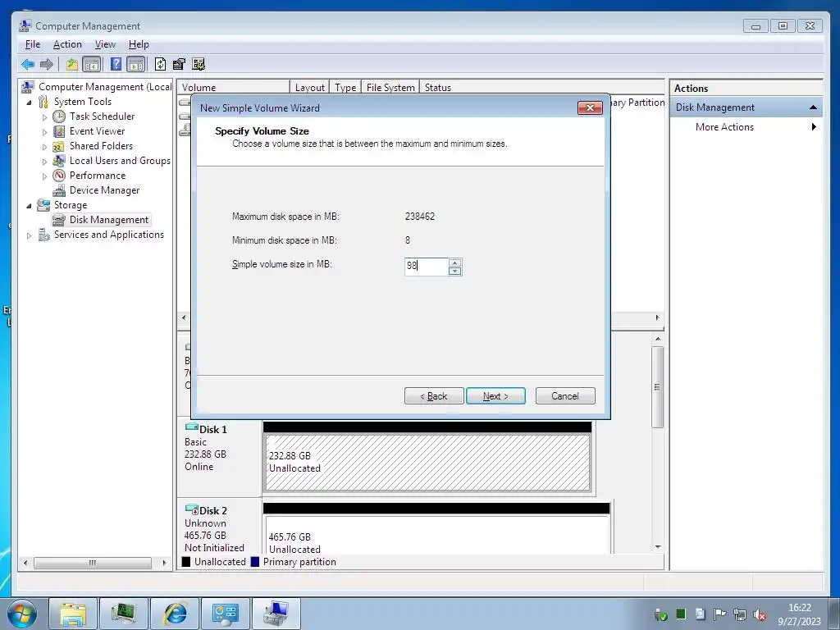Click the Refresh toolbar icon
The image size is (840, 630).
pyautogui.click(x=160, y=65)
